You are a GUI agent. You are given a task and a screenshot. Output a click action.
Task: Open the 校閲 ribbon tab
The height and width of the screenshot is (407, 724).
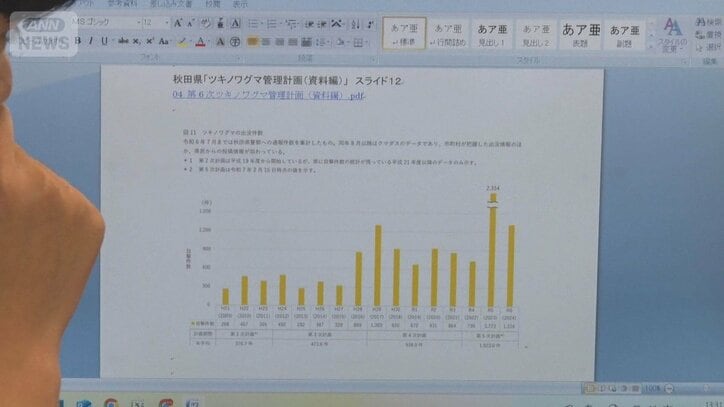213,4
